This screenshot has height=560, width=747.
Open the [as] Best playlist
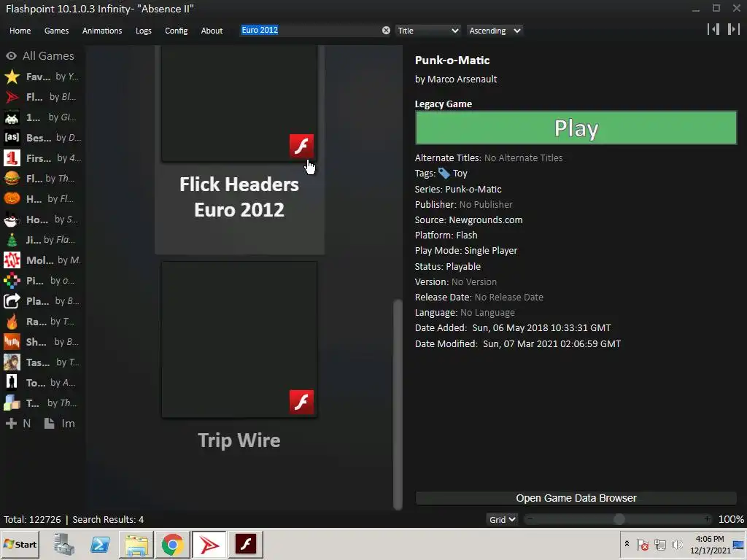pos(42,138)
